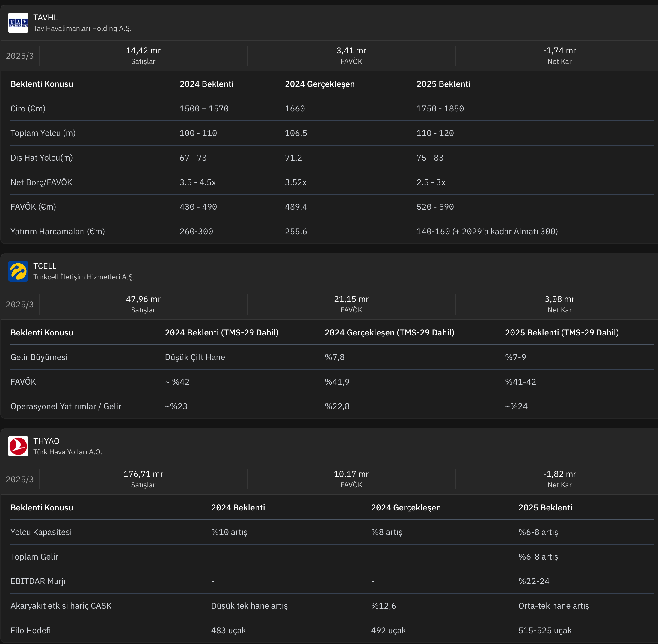Screen dimensions: 658x644
Task: Click the Ciro (€m) row label
Action: [x=28, y=108]
